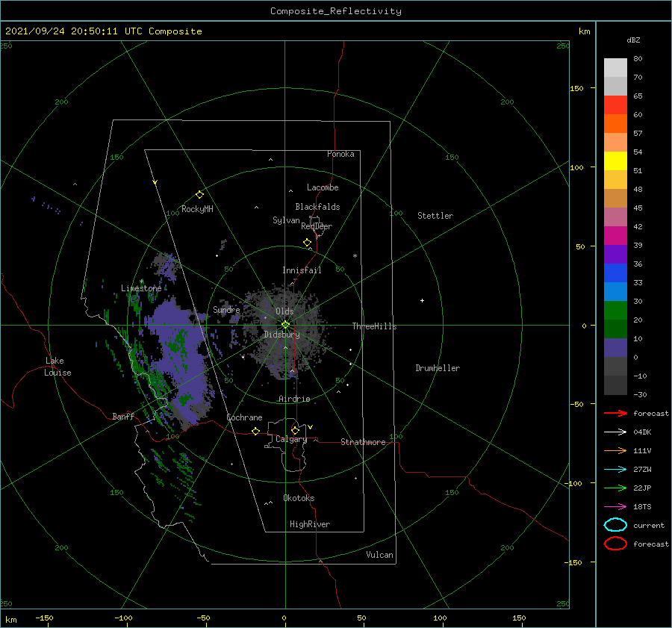
Task: Click the Sundre label
Action: (226, 310)
